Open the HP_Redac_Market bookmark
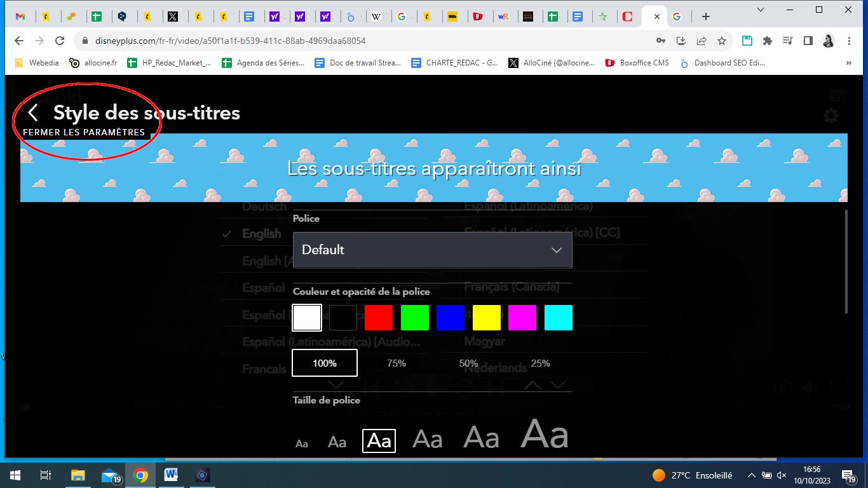Image resolution: width=868 pixels, height=488 pixels. click(169, 63)
